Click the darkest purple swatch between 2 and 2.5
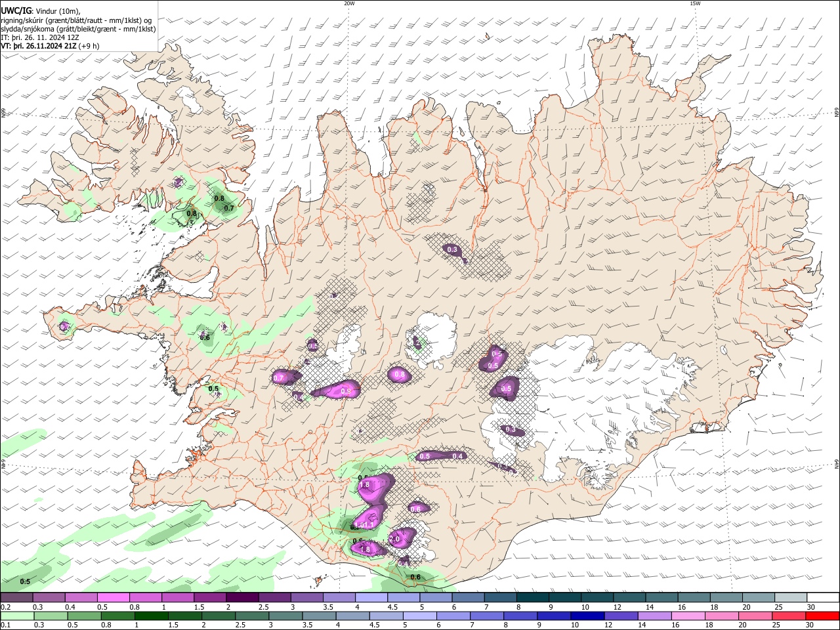This screenshot has width=840, height=630. [x=241, y=598]
